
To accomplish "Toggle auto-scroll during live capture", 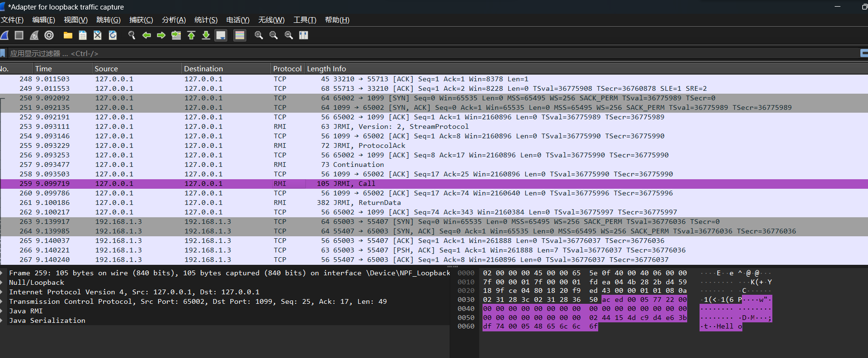I will [221, 35].
